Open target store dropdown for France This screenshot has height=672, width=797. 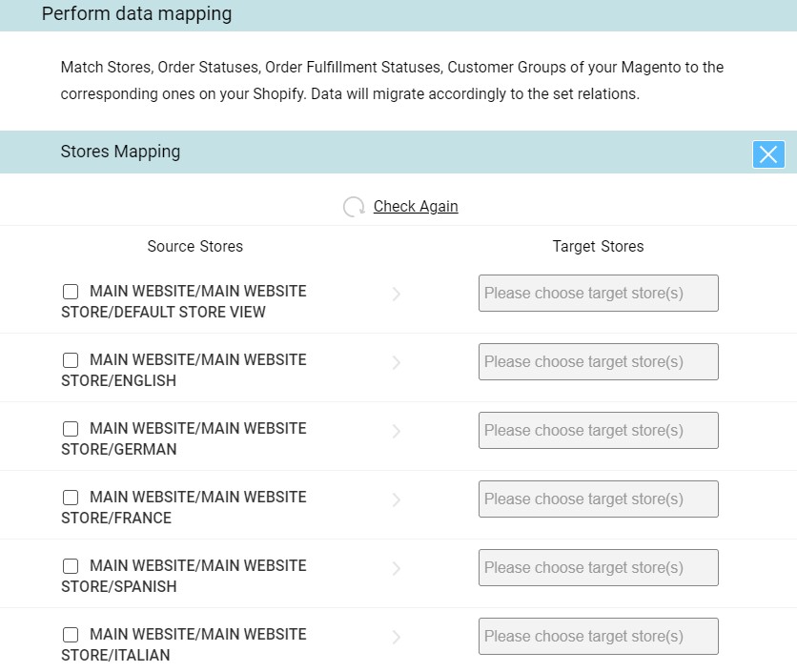pyautogui.click(x=599, y=499)
